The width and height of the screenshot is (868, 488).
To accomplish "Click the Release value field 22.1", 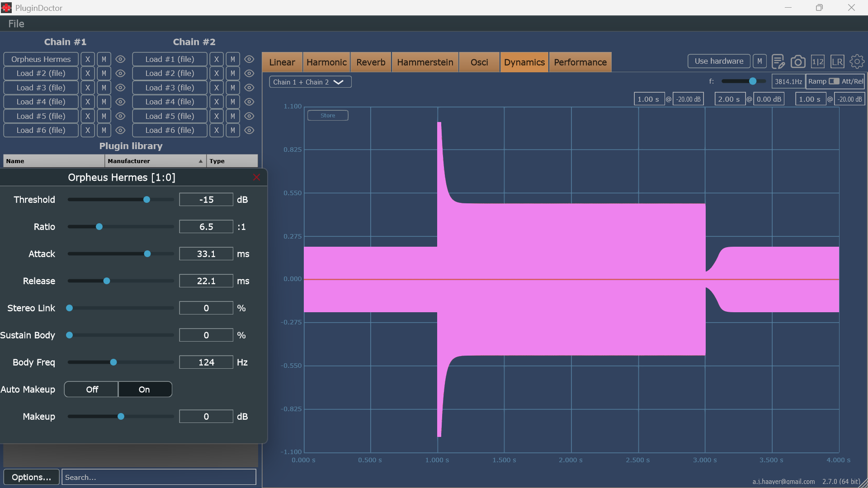I will (x=206, y=281).
